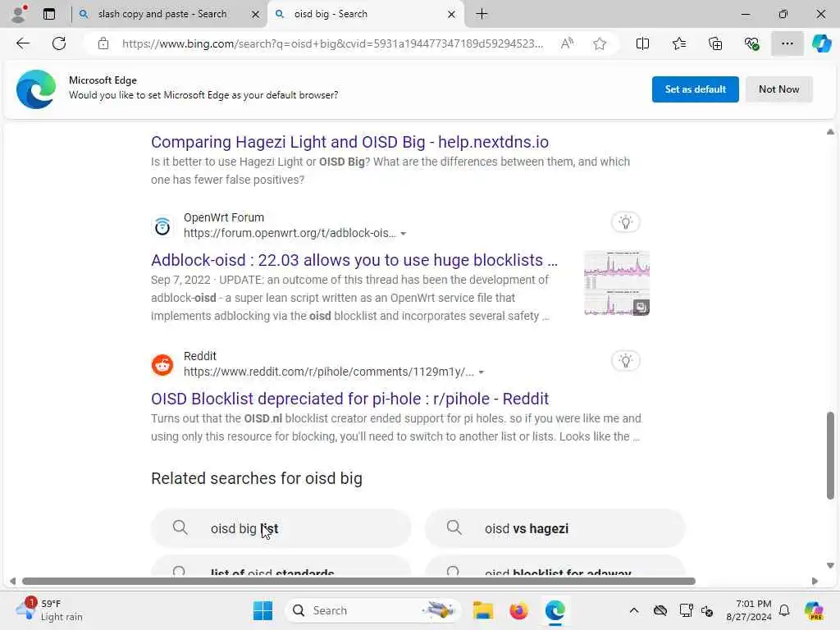
Task: Click the scroll right arrow
Action: (815, 582)
